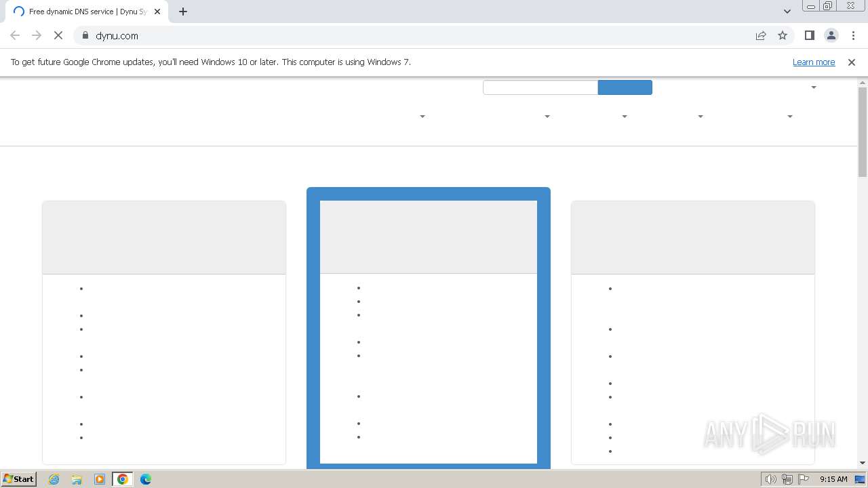Click the Show desktop button
This screenshot has width=868, height=488.
pos(860,479)
